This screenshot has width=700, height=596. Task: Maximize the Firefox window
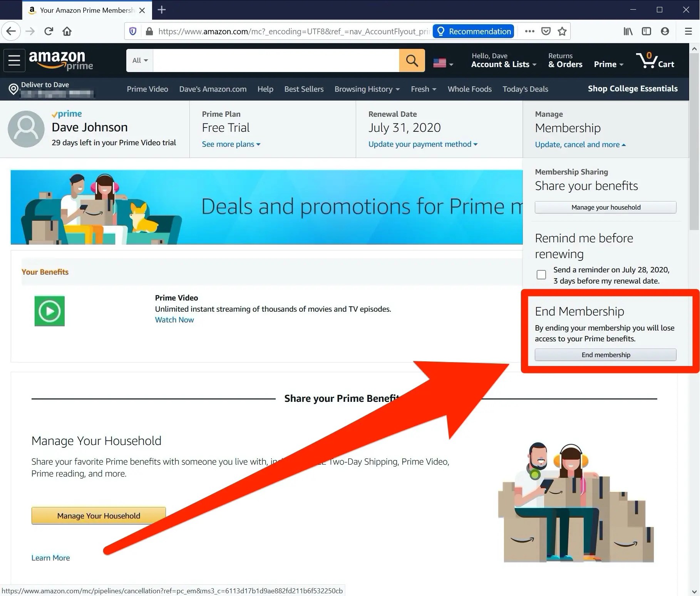click(x=660, y=10)
